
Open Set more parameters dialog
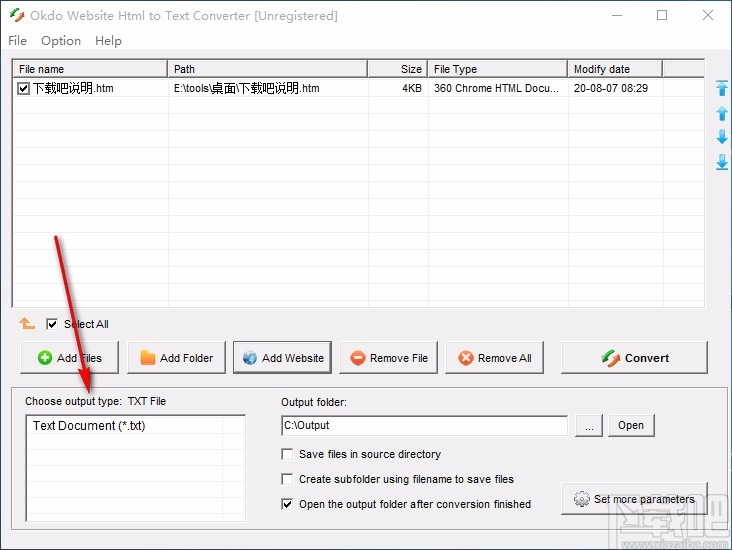tap(634, 499)
